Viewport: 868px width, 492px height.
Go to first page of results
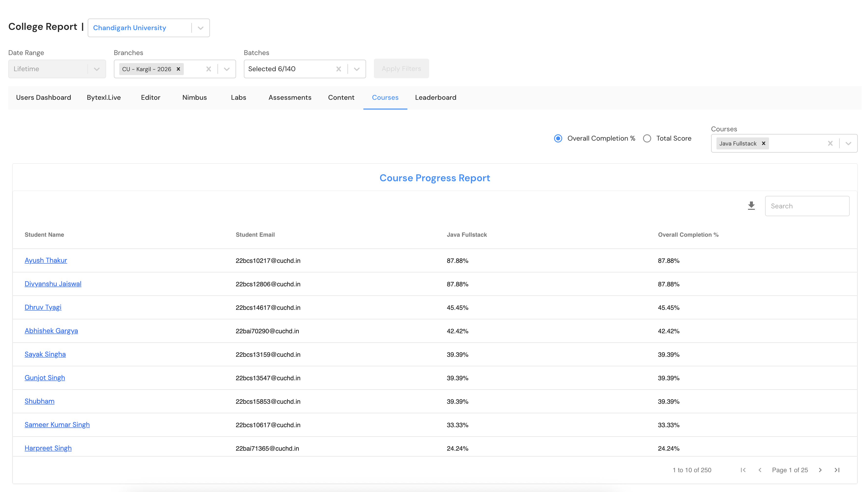pyautogui.click(x=743, y=470)
